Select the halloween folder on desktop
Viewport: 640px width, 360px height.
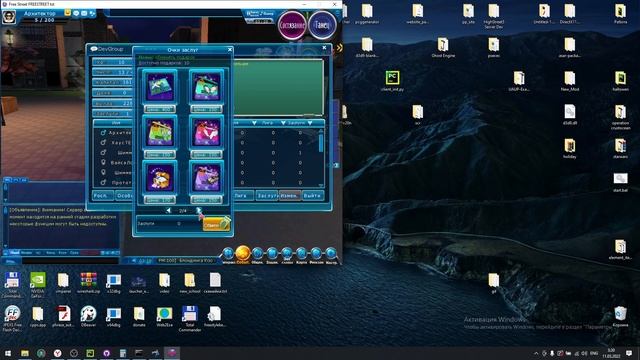click(620, 81)
